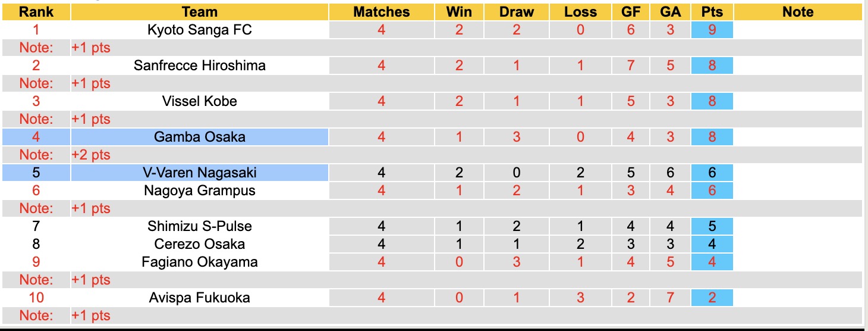Image resolution: width=868 pixels, height=331 pixels.
Task: Click the Rank column header
Action: 36,12
